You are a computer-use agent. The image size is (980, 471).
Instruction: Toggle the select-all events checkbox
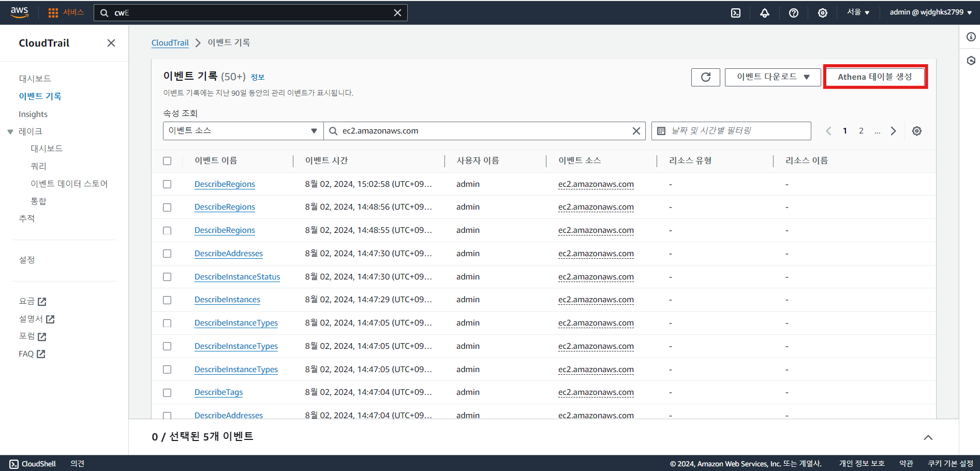(x=167, y=161)
